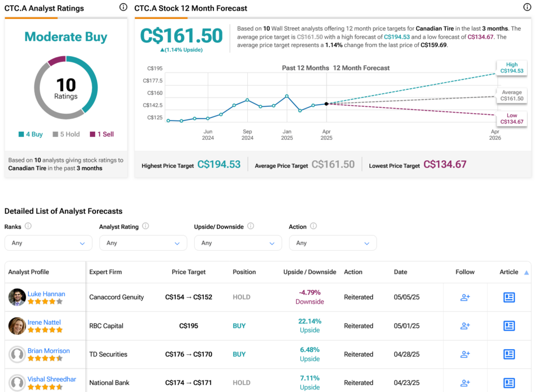This screenshot has width=542, height=392.
Task: Click Luke Hannan's profile photo
Action: 17,297
